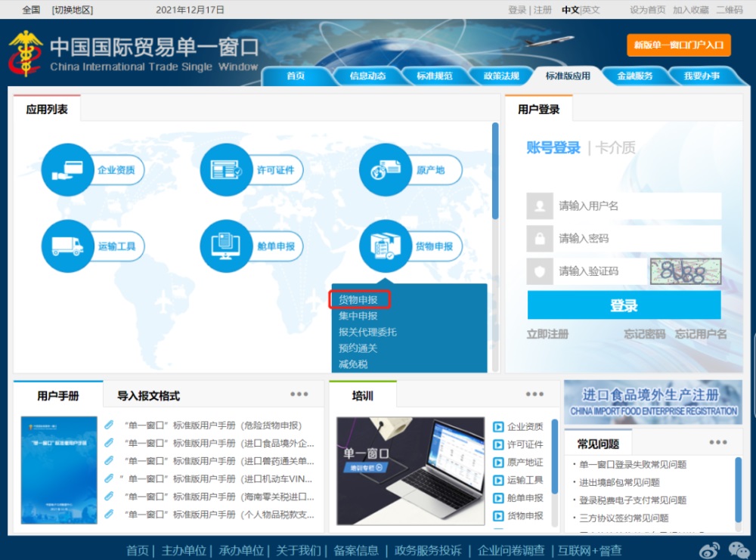This screenshot has width=756, height=560.
Task: Click 英文 language link
Action: tap(591, 10)
